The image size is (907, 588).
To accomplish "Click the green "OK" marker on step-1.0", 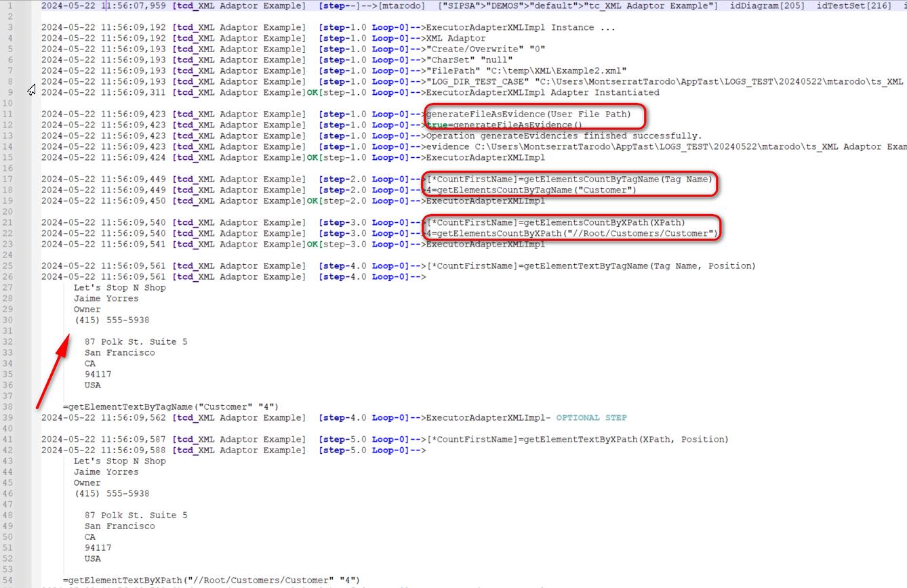I will (313, 92).
